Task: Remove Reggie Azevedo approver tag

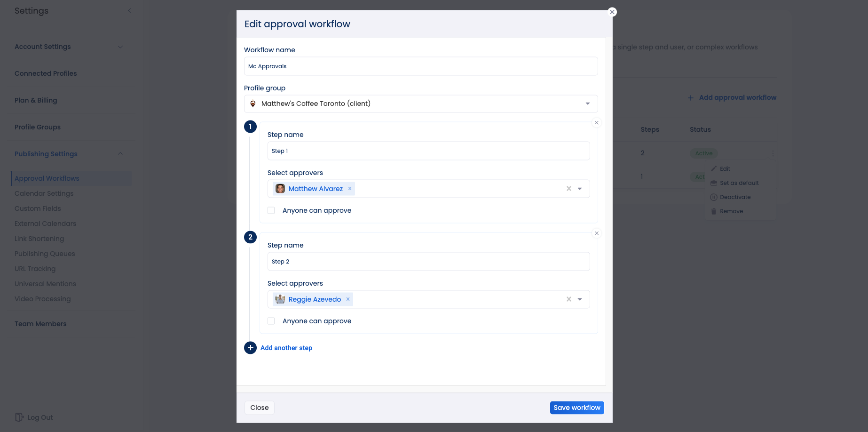Action: [348, 299]
